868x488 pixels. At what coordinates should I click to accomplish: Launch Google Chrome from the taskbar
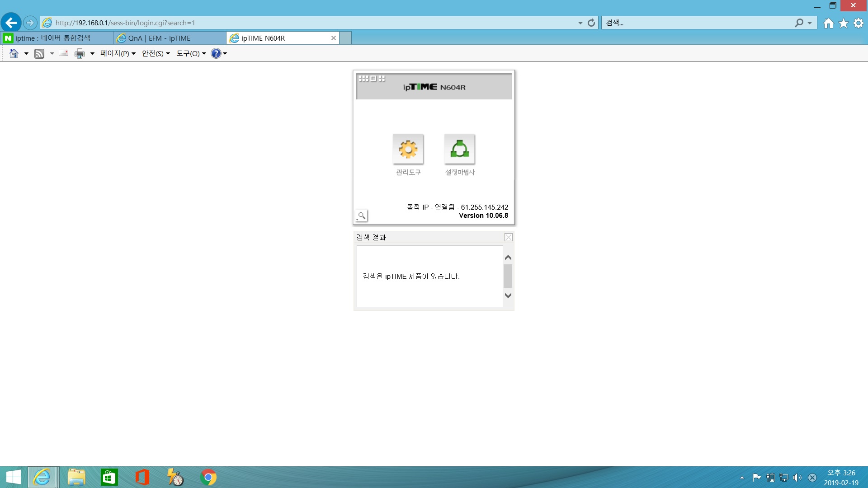tap(208, 477)
